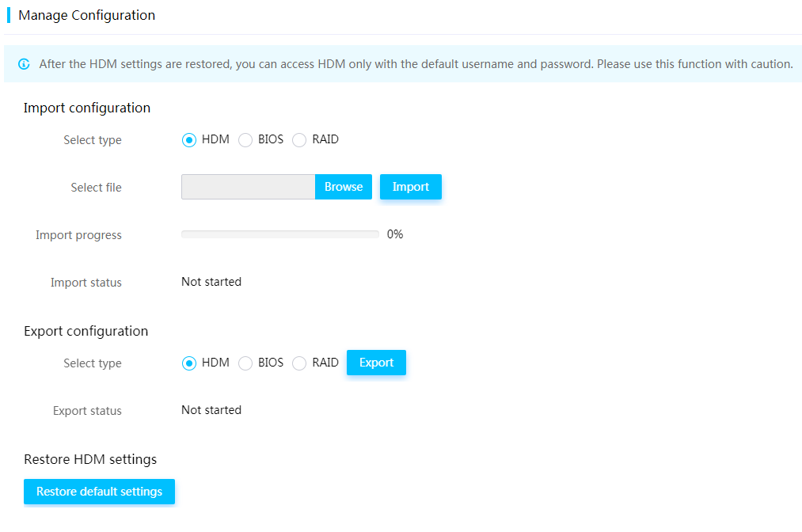This screenshot has height=532, width=802.
Task: Click the Import status 'Not started' text
Action: coord(211,282)
